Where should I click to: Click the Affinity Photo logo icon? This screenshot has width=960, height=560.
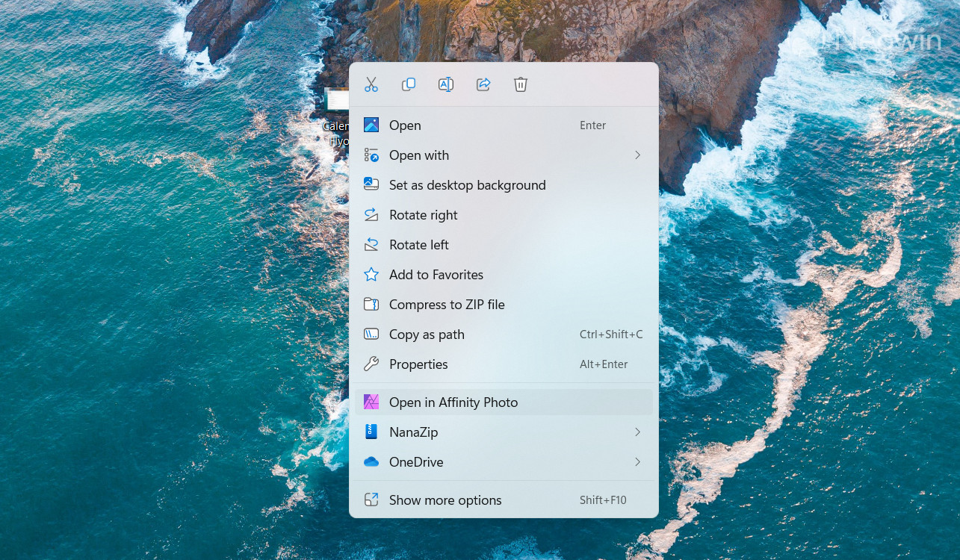[371, 402]
